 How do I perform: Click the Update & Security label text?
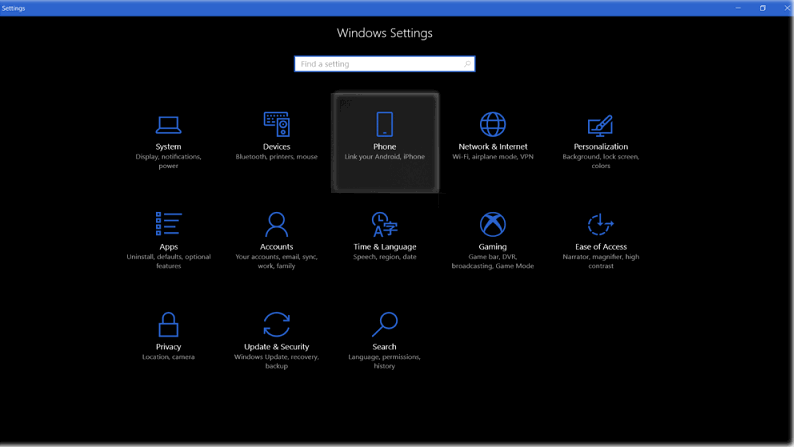click(276, 347)
